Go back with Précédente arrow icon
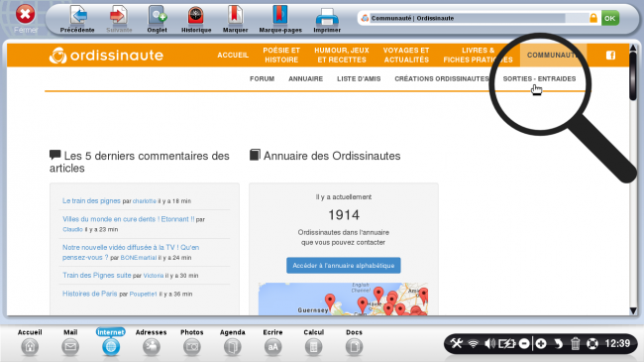This screenshot has width=644, height=362. click(77, 16)
